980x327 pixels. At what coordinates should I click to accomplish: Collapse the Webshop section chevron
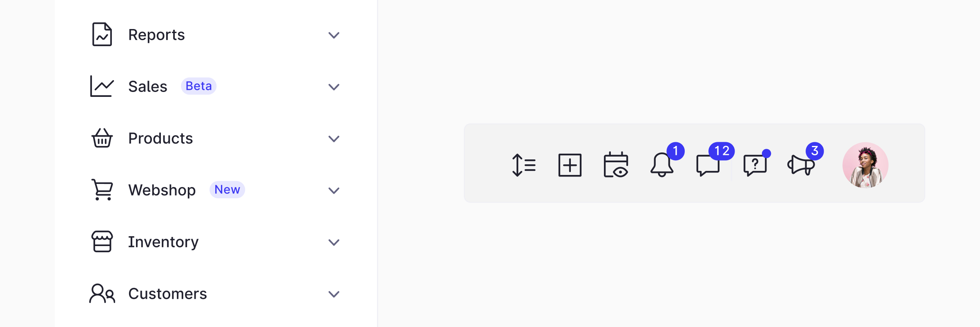334,190
